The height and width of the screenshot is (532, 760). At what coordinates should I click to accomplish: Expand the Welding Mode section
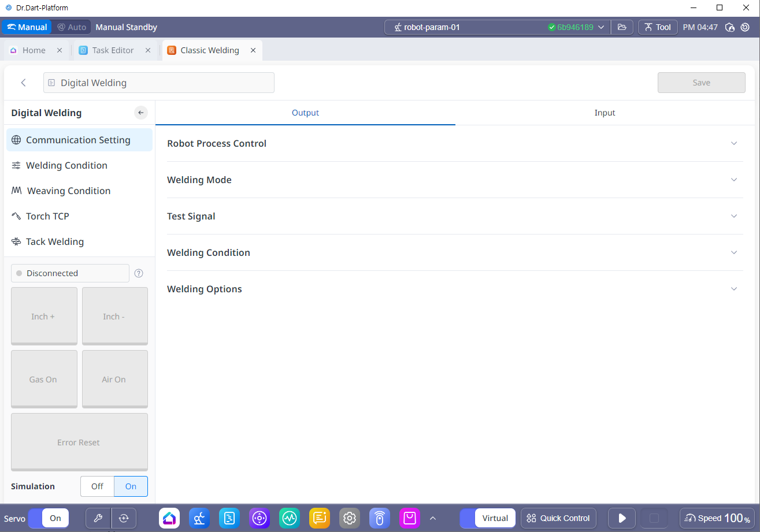[454, 180]
